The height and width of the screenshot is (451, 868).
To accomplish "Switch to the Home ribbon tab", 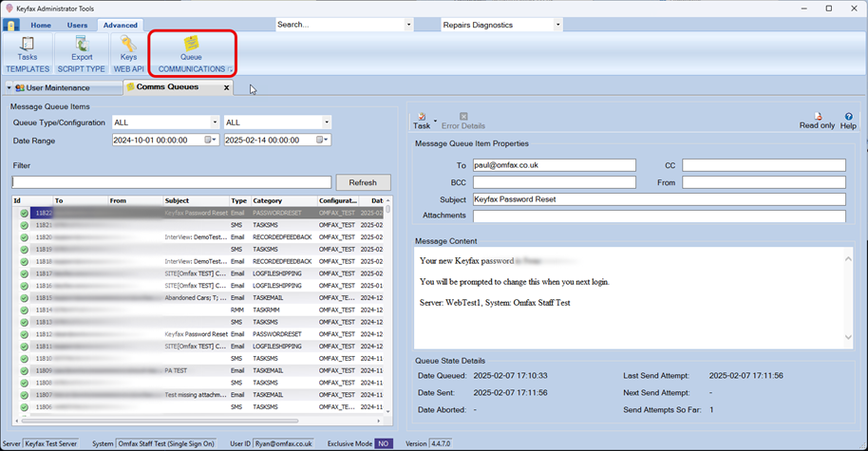I will (41, 26).
